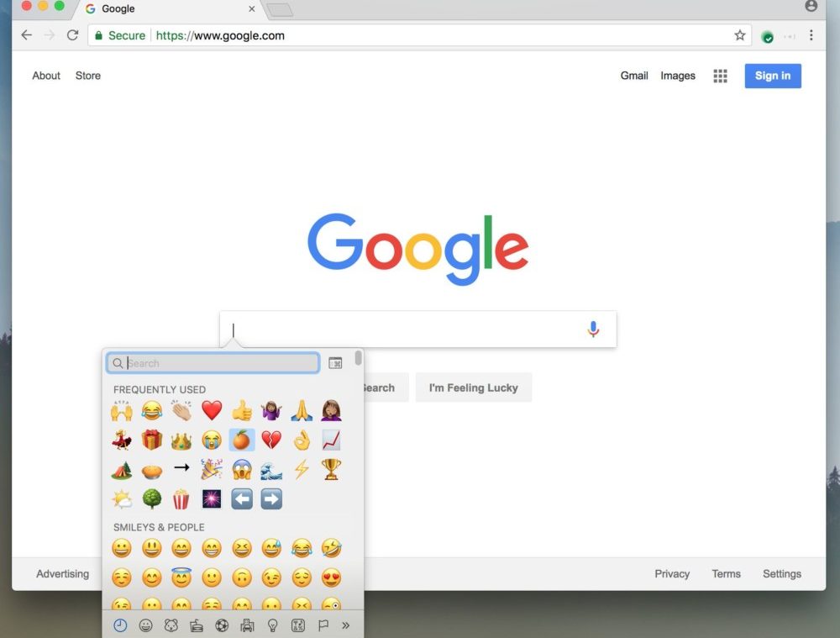Switch to the Food & Drink category
The image size is (840, 638).
click(196, 625)
